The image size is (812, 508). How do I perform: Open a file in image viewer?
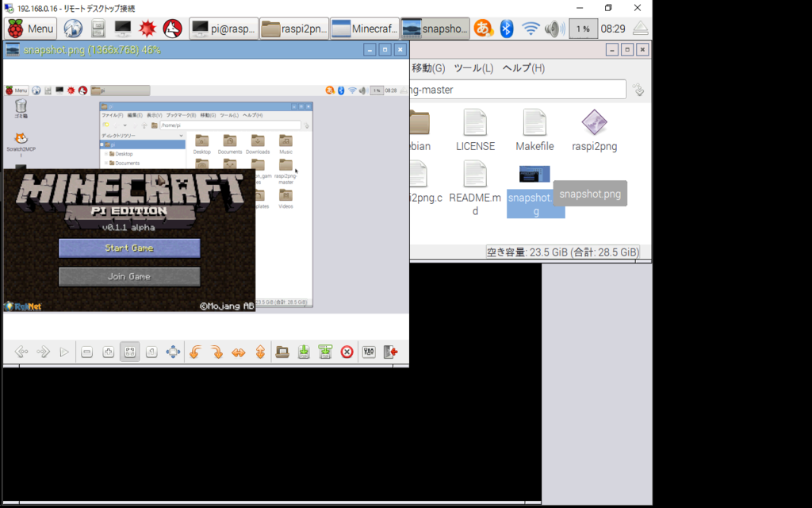pyautogui.click(x=282, y=352)
